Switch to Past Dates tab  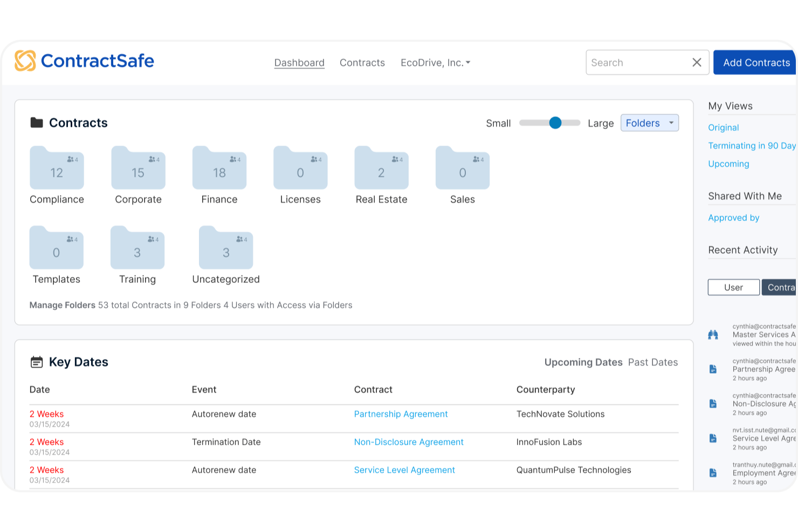pos(653,362)
